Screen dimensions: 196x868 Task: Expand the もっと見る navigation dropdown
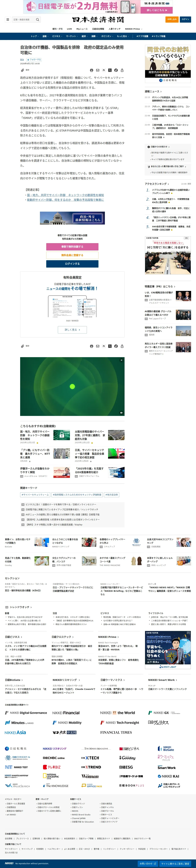coord(123,36)
